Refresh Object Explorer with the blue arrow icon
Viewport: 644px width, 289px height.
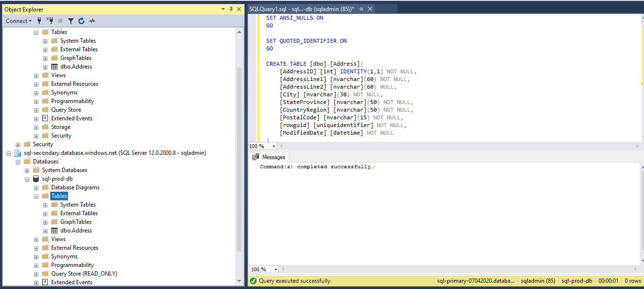[81, 21]
